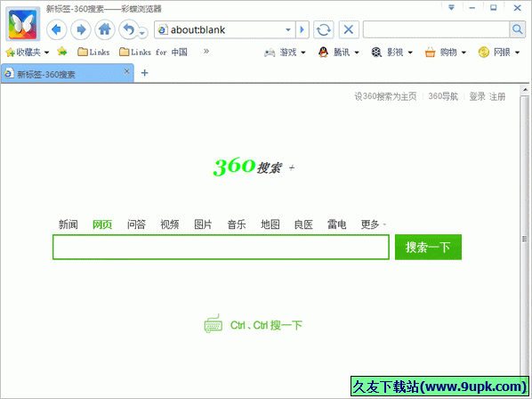Click the butterfly browser logo icon
Screen dimensions: 532x399
click(23, 24)
